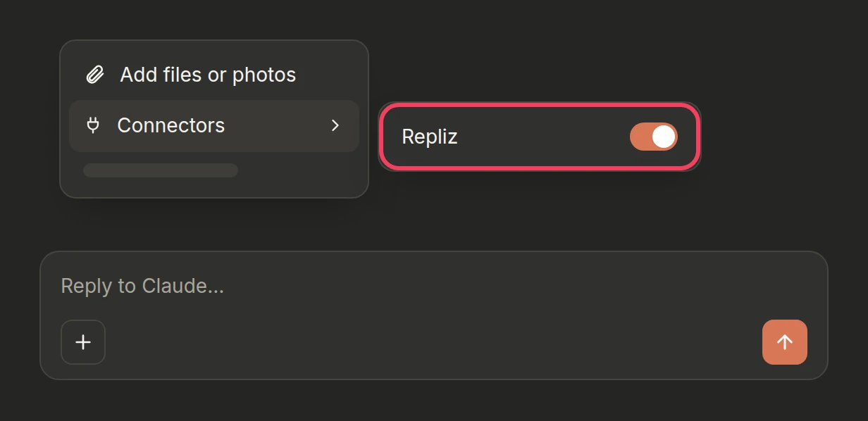Click the paperclip attachment icon
Viewport: 868px width, 421px height.
click(95, 75)
